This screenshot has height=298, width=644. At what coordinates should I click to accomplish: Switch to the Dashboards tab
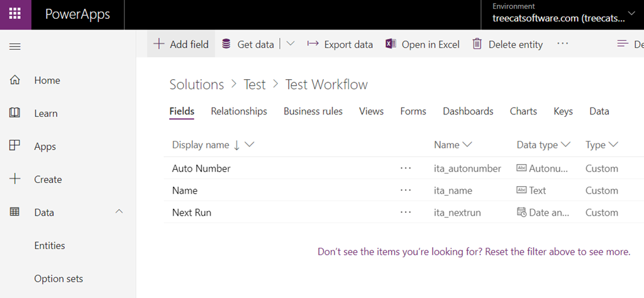coord(468,111)
